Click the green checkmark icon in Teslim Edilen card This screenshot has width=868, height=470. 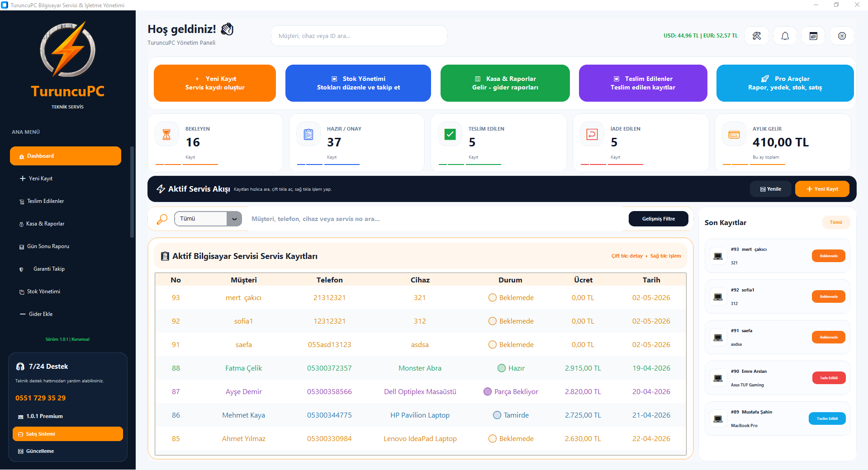450,134
